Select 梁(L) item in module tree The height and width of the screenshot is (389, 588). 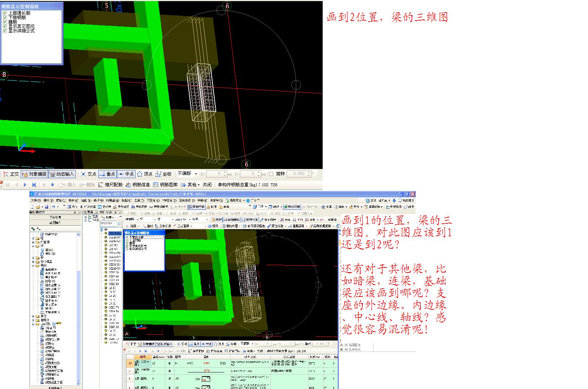(x=47, y=250)
